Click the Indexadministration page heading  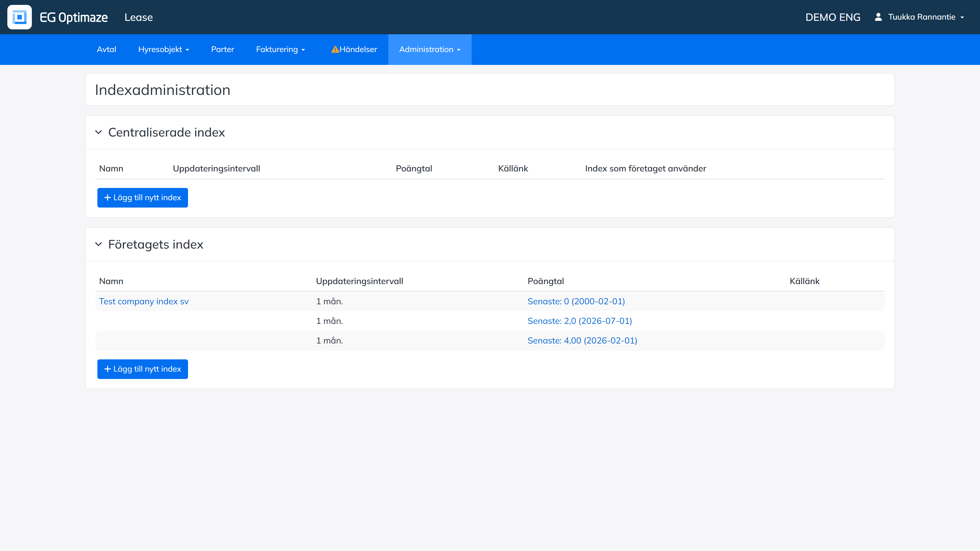(162, 90)
